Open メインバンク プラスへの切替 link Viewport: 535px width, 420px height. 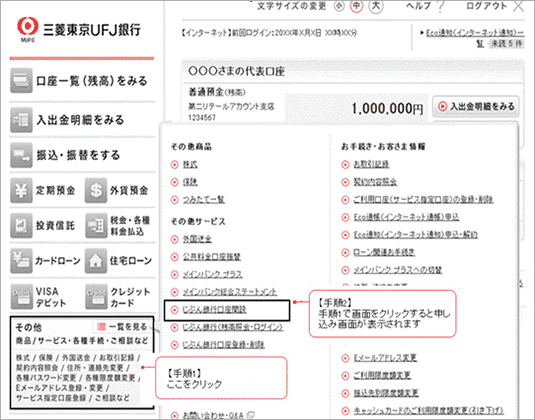[397, 270]
